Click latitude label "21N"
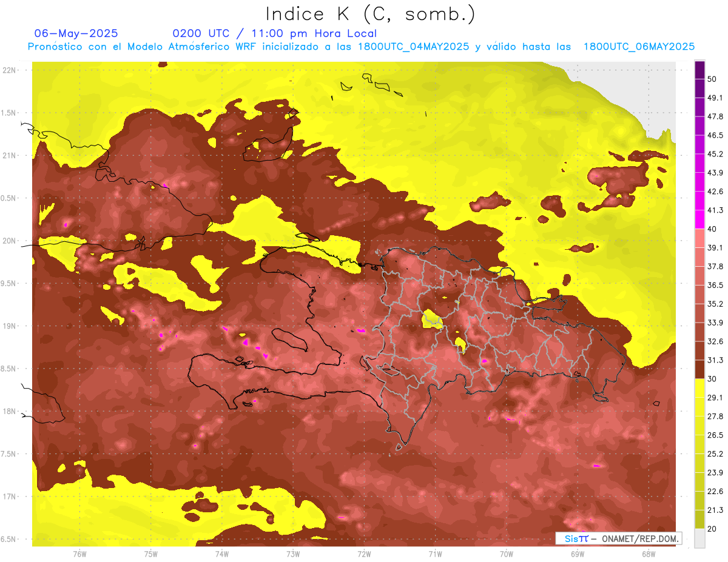The height and width of the screenshot is (562, 728). [x=10, y=155]
